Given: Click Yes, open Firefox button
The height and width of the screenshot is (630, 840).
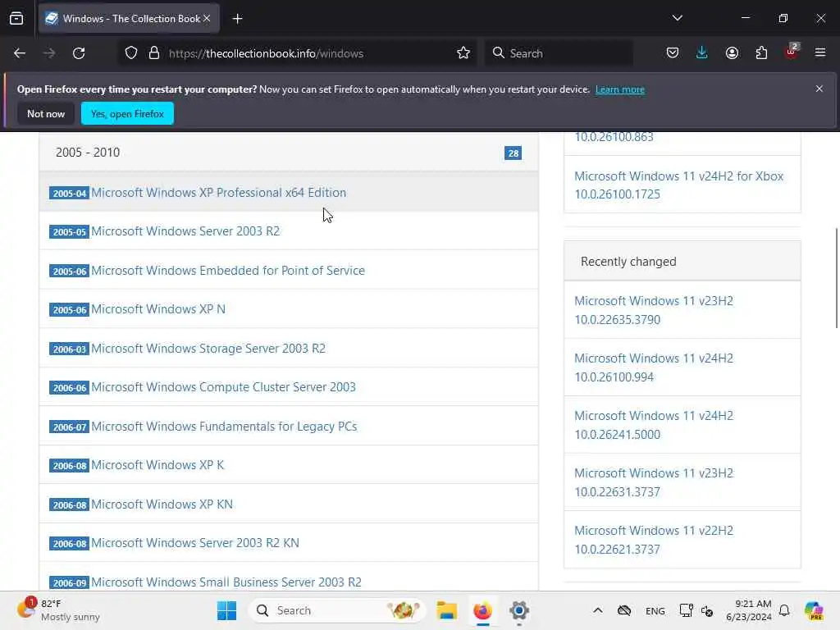Looking at the screenshot, I should point(127,113).
